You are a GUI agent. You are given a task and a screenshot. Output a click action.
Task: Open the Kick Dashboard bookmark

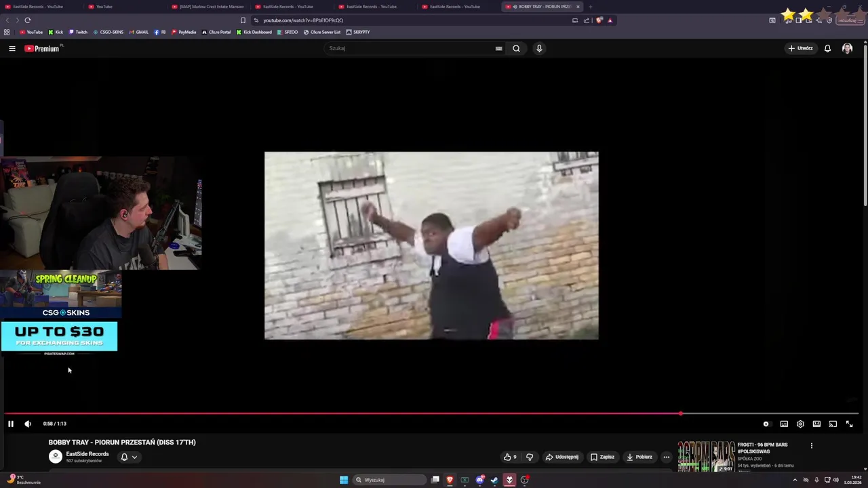pyautogui.click(x=254, y=32)
